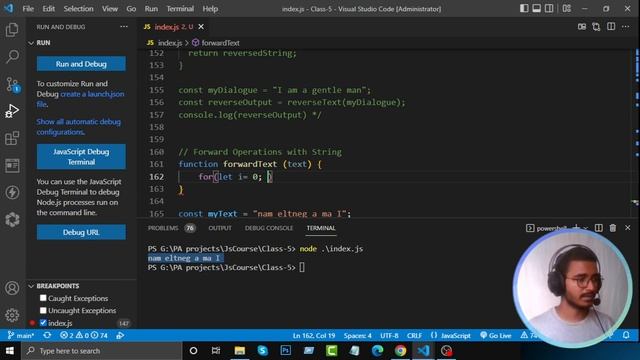Open the Search view in activity bar
The width and height of the screenshot is (640, 360).
(x=12, y=56)
